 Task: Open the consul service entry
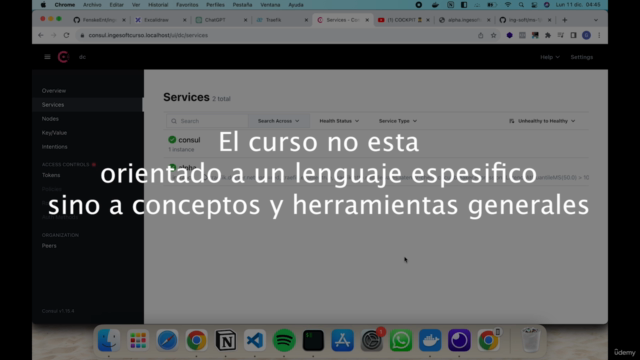[x=189, y=140]
